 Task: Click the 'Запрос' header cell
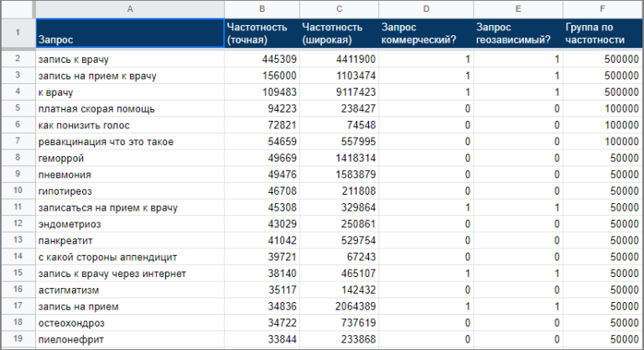tap(128, 34)
